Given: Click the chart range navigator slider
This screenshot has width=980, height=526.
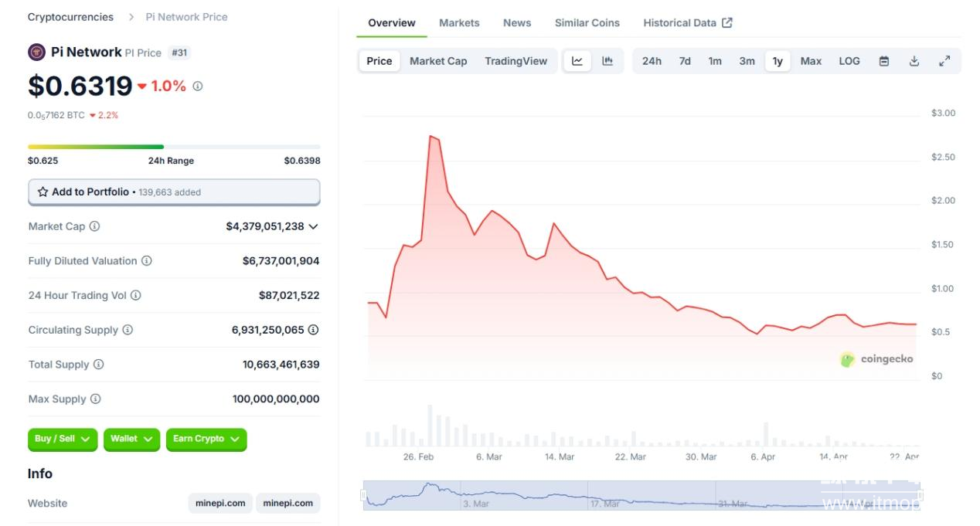Looking at the screenshot, I should coord(641,495).
